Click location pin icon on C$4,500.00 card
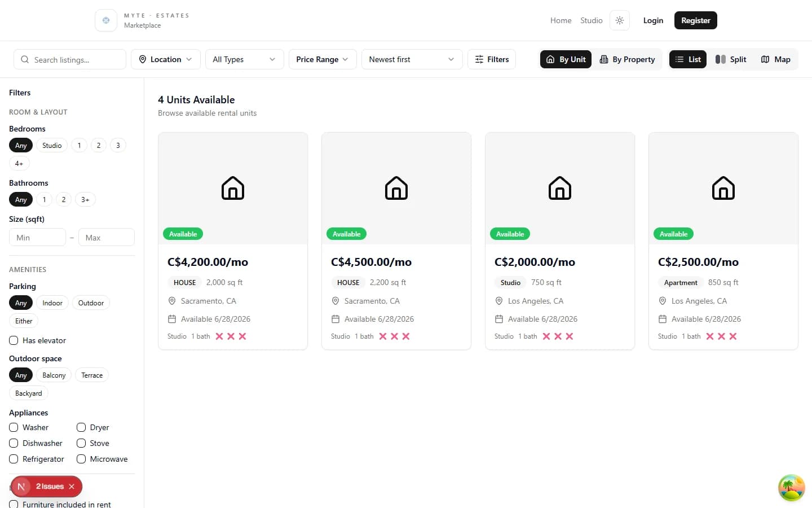812x508 pixels. pyautogui.click(x=336, y=301)
